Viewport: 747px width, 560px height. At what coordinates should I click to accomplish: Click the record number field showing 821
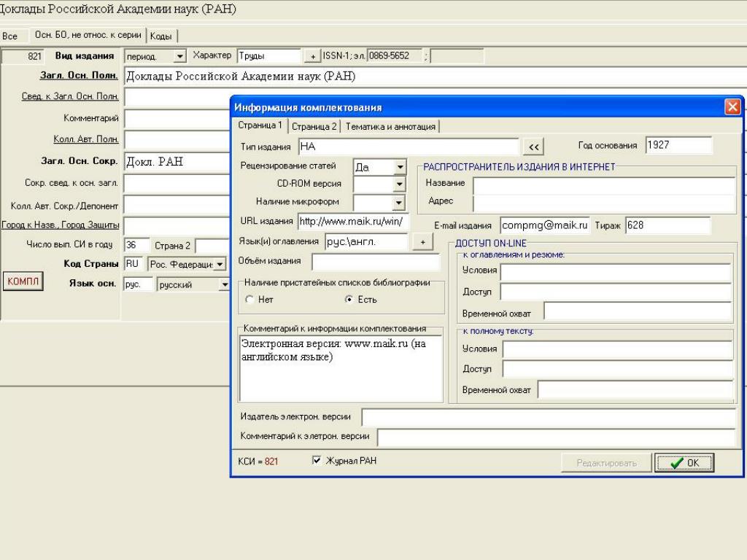23,56
